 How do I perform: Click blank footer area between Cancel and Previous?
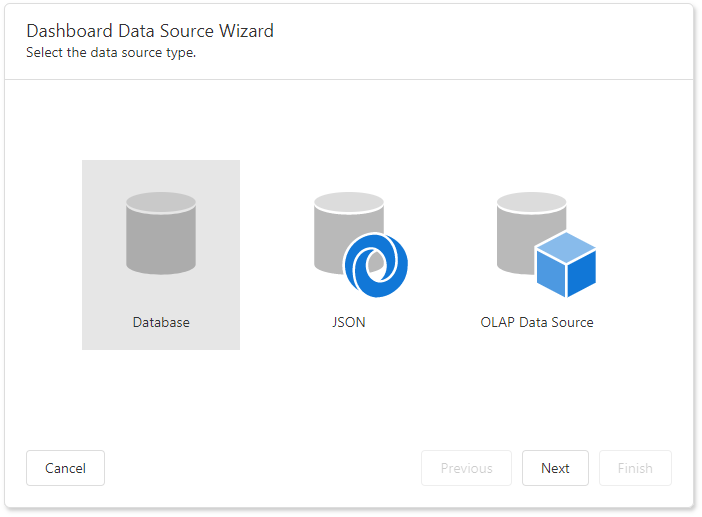(x=260, y=468)
